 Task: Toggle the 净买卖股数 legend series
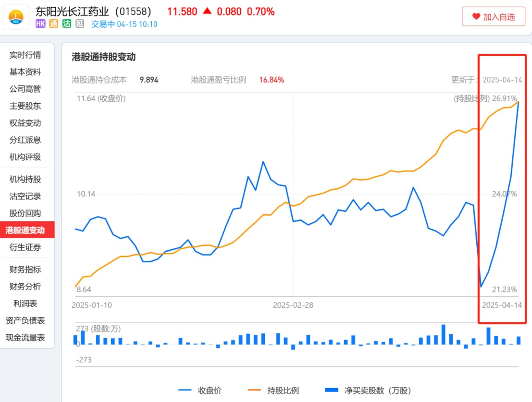[367, 390]
